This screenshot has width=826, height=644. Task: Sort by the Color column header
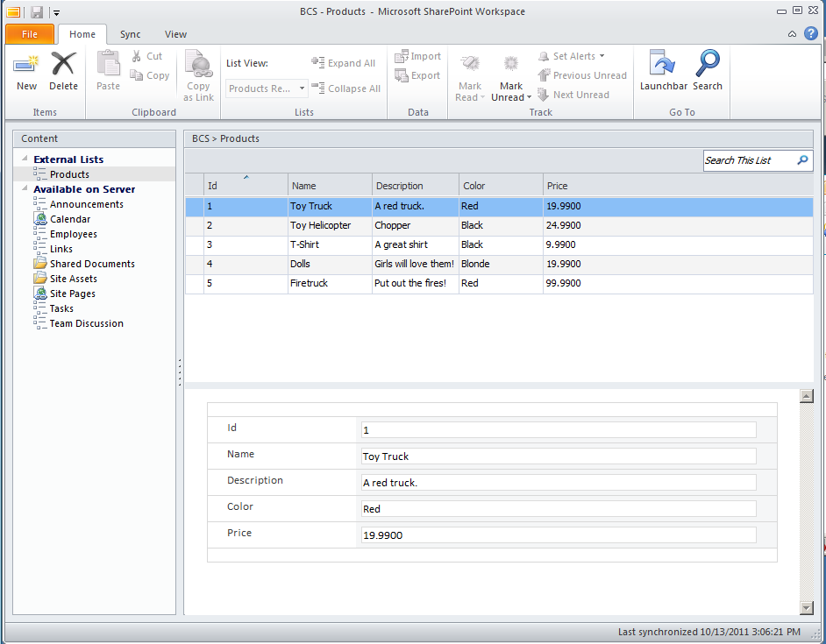501,186
